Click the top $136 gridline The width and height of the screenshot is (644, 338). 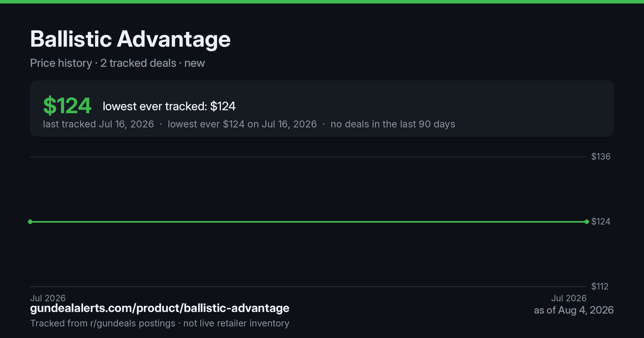point(309,157)
